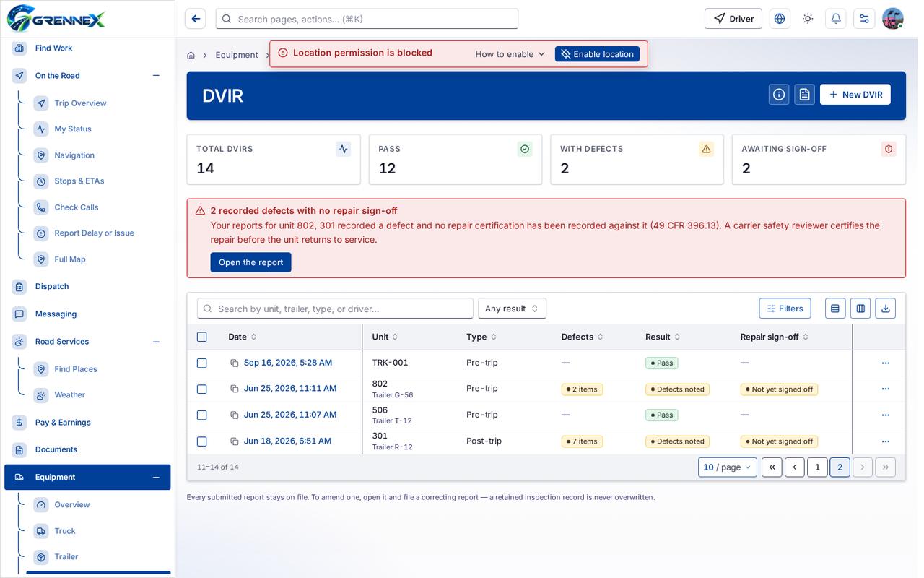The width and height of the screenshot is (924, 578).
Task: Download the DVIR table export
Action: [x=886, y=309]
